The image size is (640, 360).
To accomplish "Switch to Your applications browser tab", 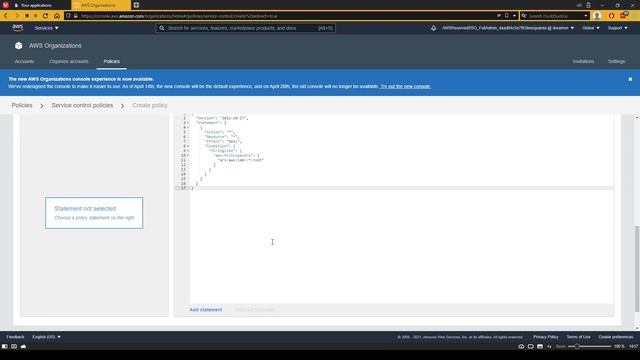I will 36,5.
